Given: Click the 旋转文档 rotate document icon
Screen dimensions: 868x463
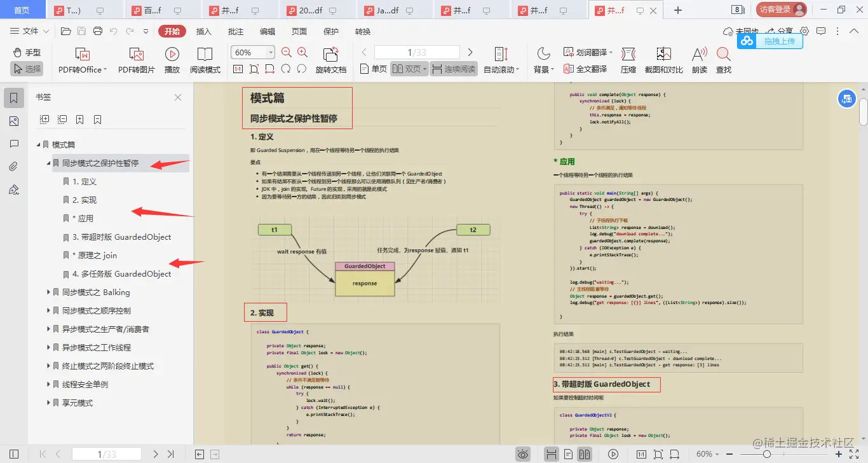Looking at the screenshot, I should coord(330,59).
